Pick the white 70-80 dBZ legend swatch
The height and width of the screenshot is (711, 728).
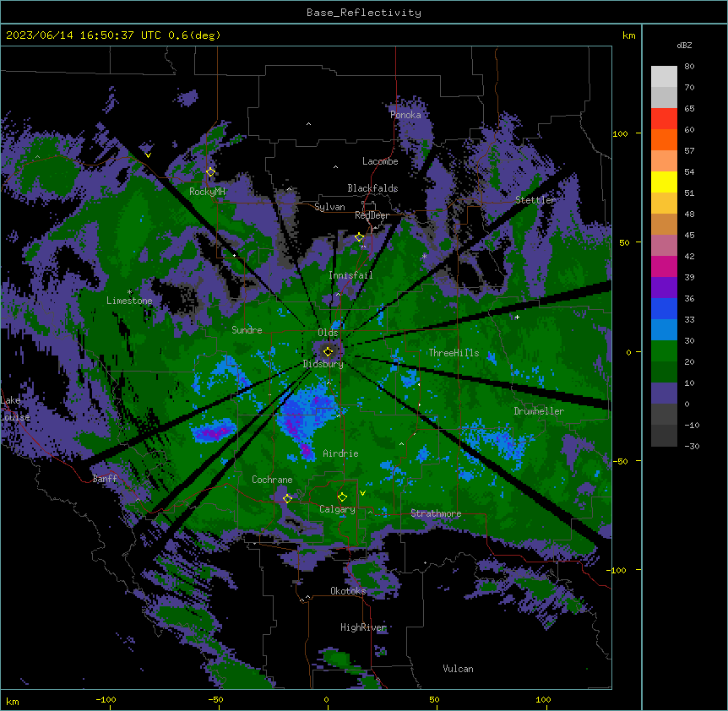[664, 76]
